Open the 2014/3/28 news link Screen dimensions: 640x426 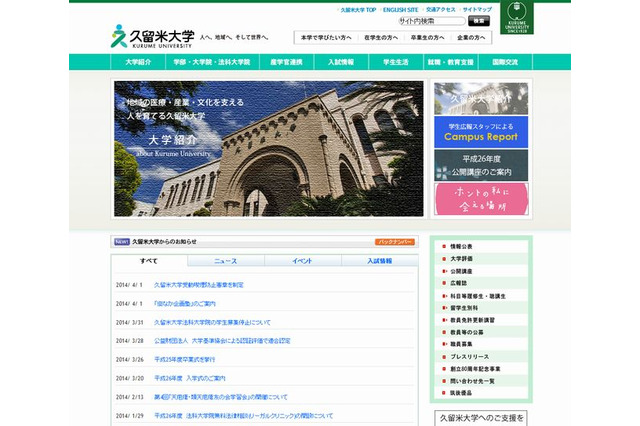pyautogui.click(x=222, y=341)
